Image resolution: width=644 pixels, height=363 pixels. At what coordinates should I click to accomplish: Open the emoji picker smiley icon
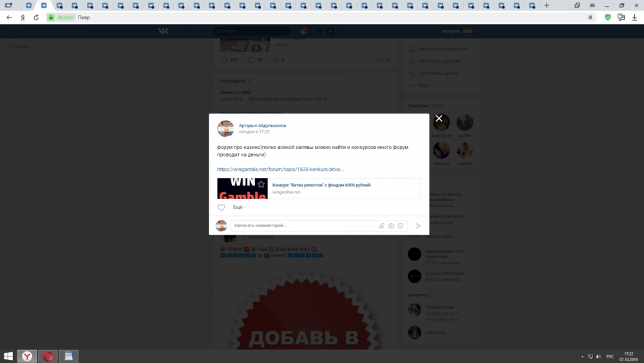click(x=401, y=226)
